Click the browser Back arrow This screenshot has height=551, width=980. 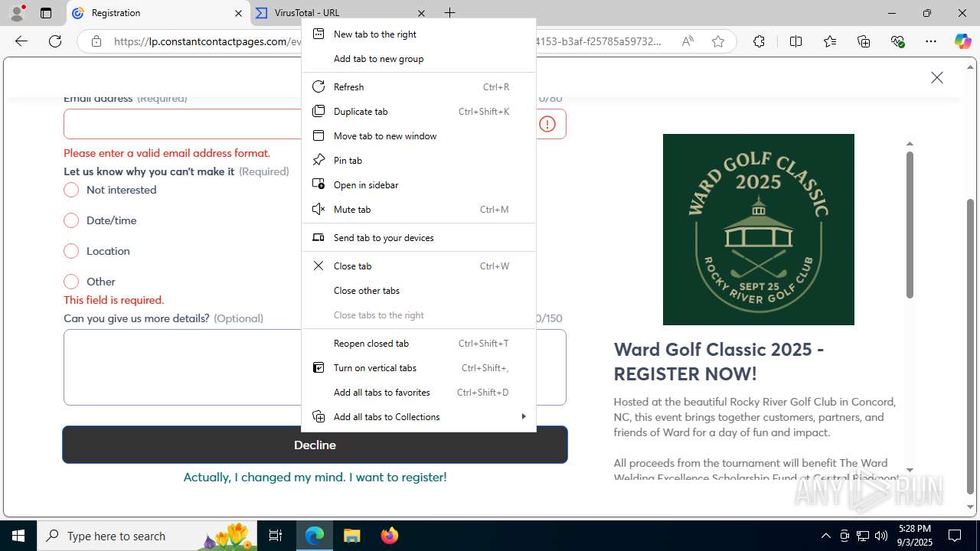(21, 41)
